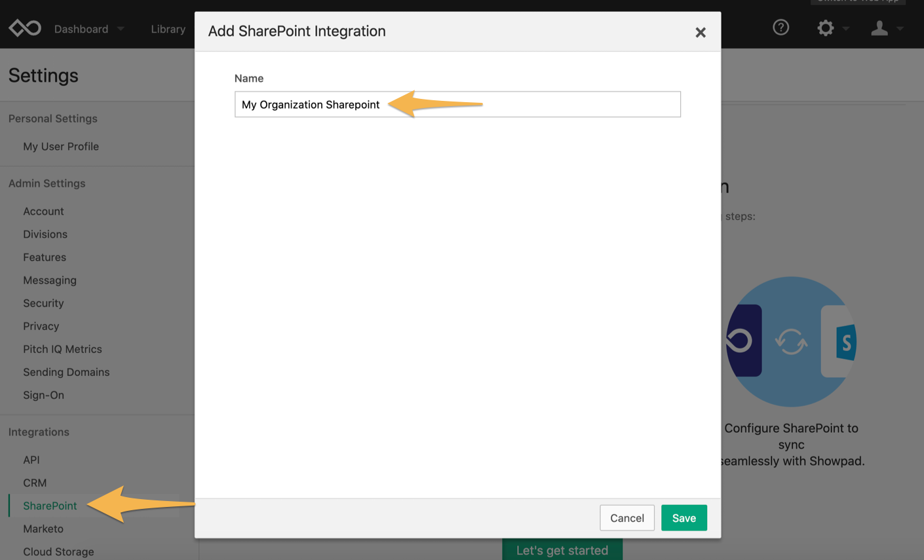Open the Security settings
Screen dimensions: 924x560
pyautogui.click(x=43, y=303)
